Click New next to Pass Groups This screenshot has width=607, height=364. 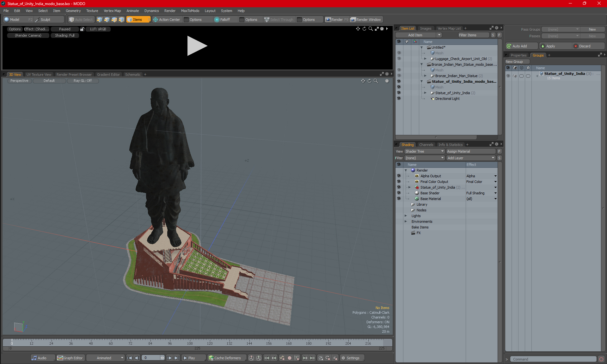[x=592, y=29]
